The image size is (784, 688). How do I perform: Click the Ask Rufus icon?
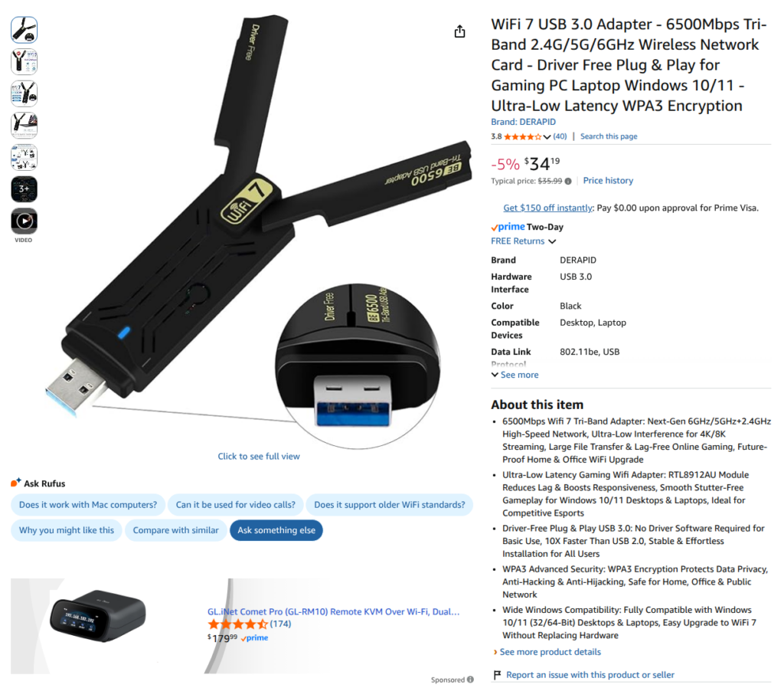coord(16,483)
